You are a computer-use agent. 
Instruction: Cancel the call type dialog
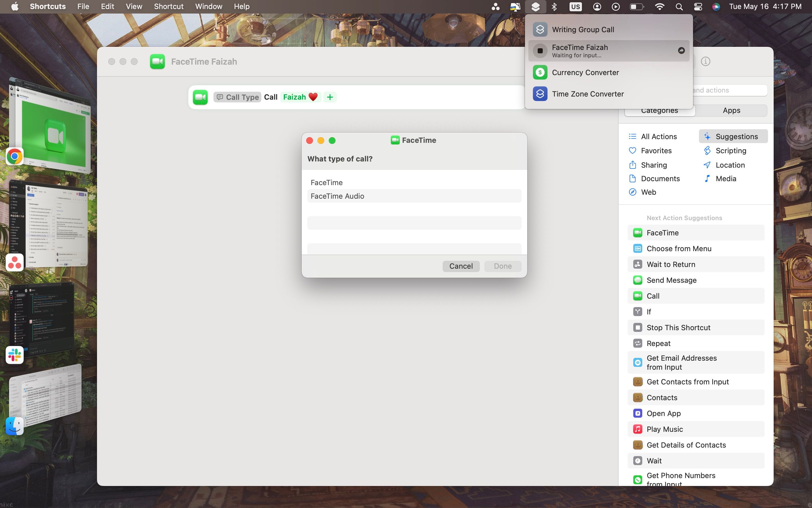(461, 266)
